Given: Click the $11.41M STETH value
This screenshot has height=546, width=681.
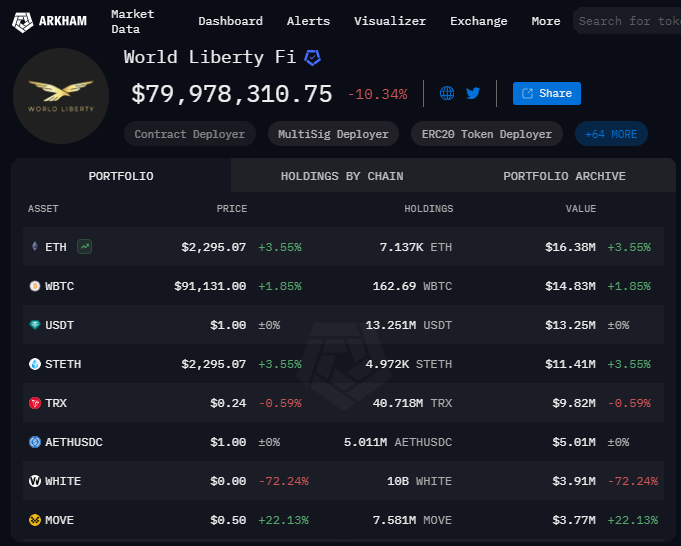Looking at the screenshot, I should 570,364.
